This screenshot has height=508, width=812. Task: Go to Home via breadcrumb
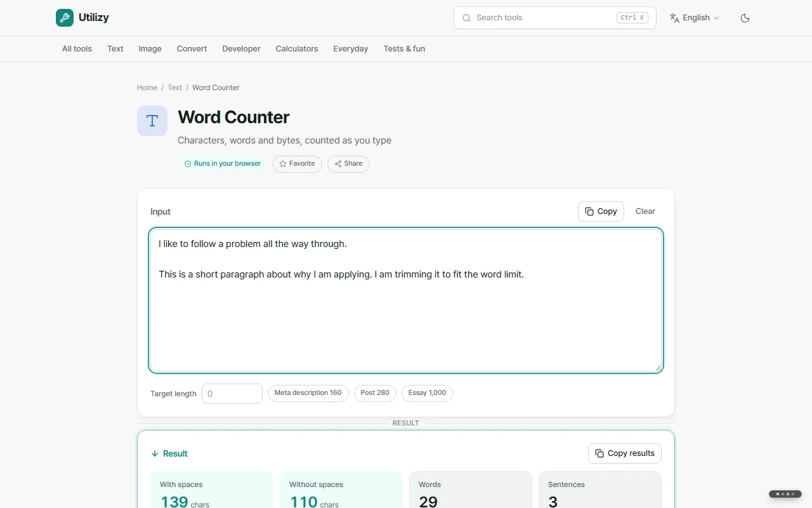pos(147,88)
